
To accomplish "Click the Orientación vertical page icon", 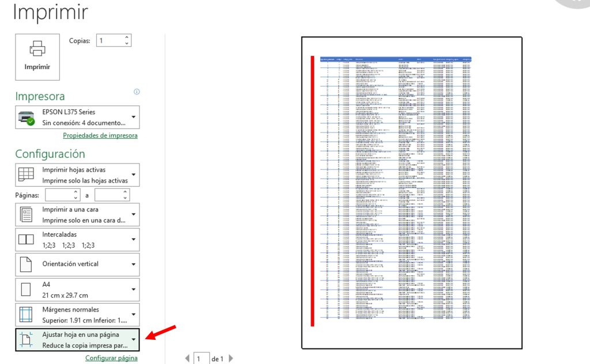I will pos(27,264).
